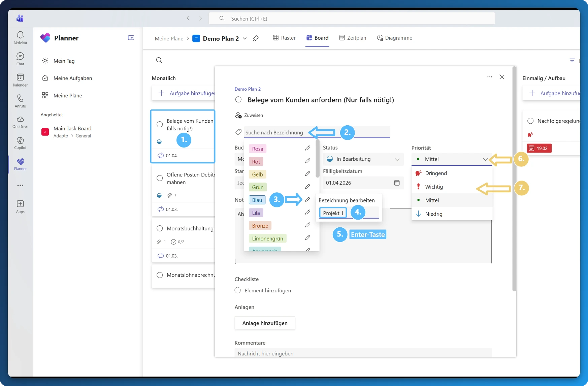Screen dimensions: 588x386
Task: Go back with the left arrow
Action: tap(188, 19)
